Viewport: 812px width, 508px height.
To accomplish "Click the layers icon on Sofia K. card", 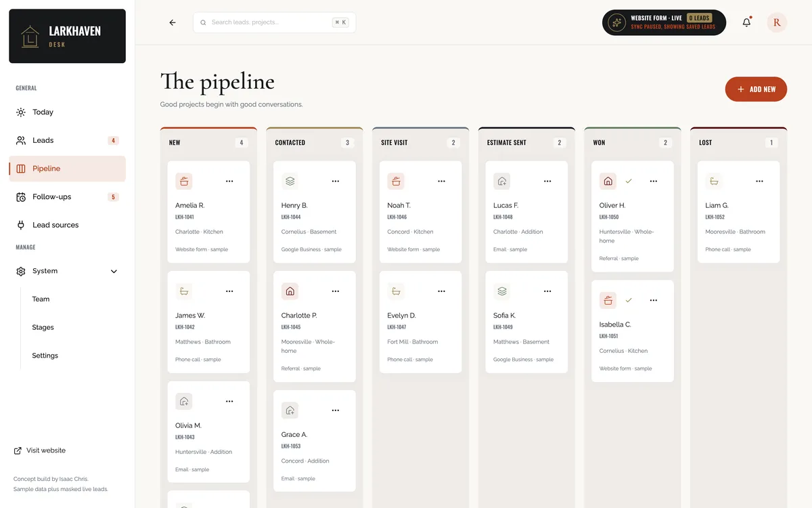I will tap(502, 291).
